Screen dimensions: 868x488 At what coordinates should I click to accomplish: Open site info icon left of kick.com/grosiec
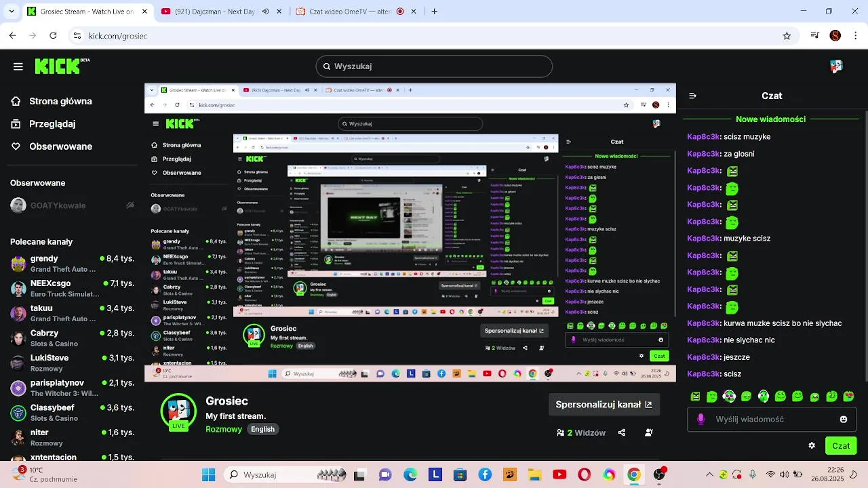78,36
